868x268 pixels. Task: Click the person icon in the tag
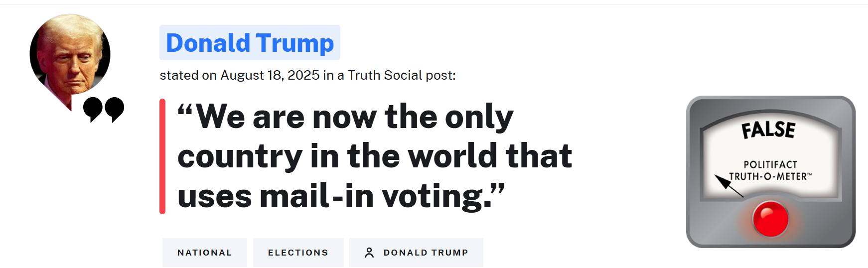click(x=369, y=253)
